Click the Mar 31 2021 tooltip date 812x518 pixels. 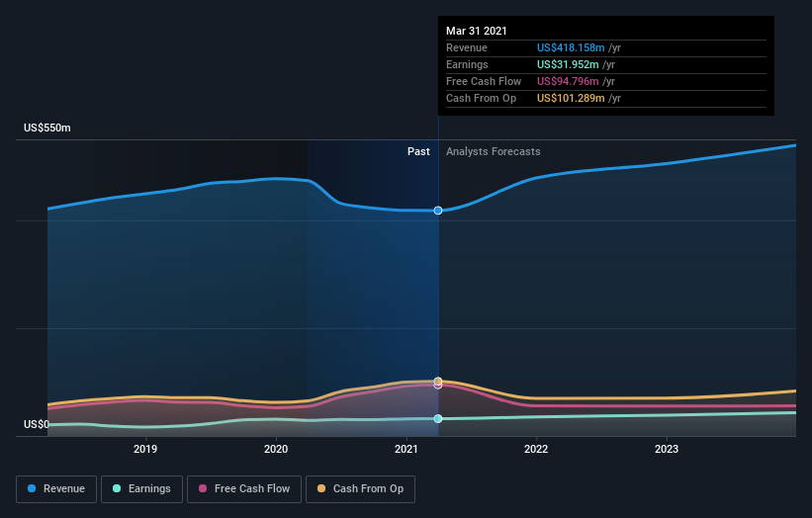pyautogui.click(x=477, y=31)
